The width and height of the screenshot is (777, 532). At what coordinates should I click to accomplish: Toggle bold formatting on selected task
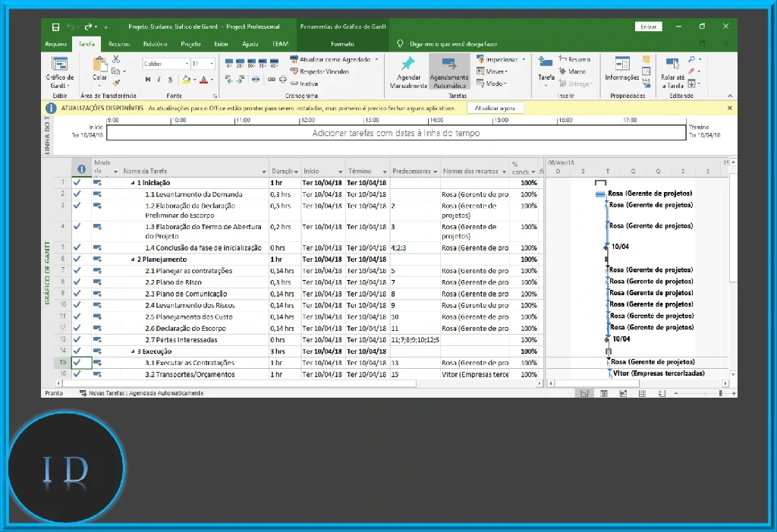click(147, 79)
